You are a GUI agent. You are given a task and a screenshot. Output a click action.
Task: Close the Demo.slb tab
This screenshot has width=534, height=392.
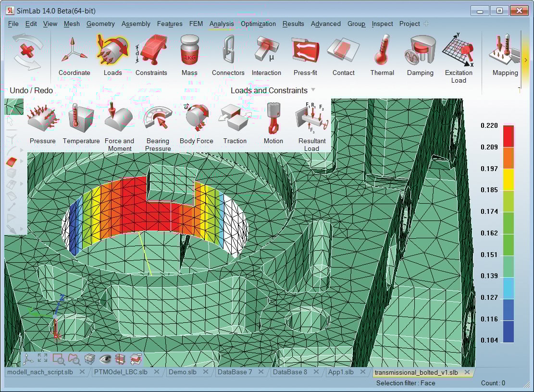pos(206,372)
